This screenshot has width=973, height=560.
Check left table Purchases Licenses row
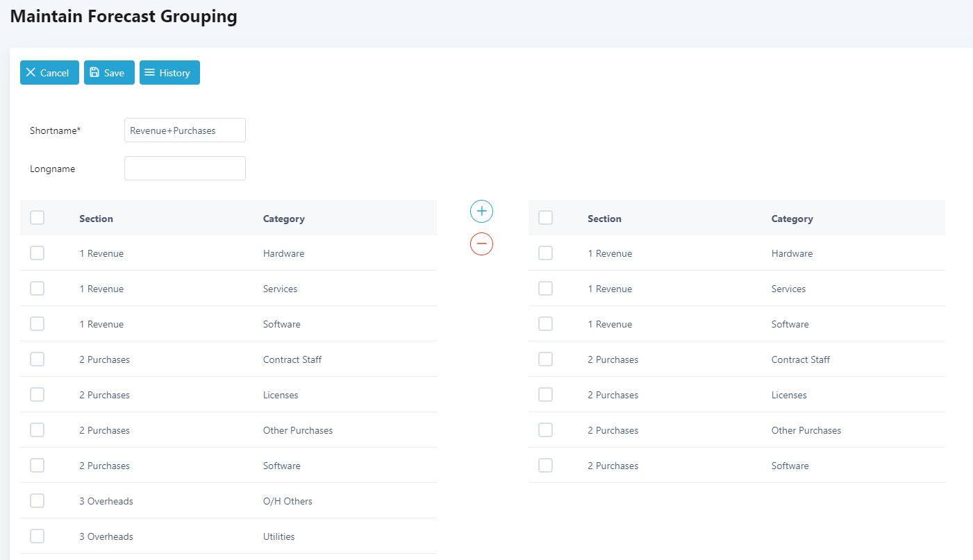point(38,395)
